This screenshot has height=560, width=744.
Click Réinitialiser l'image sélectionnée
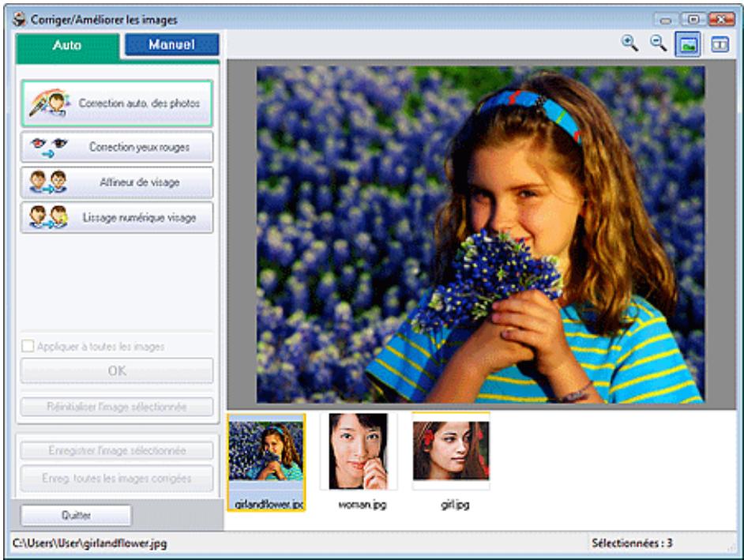point(117,407)
